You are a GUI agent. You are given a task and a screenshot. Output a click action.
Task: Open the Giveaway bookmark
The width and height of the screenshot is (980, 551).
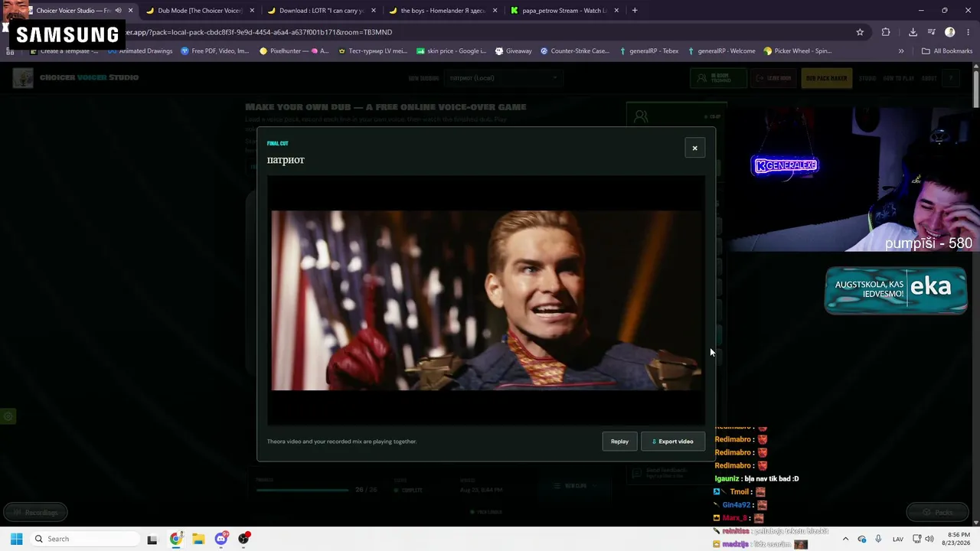(x=514, y=51)
